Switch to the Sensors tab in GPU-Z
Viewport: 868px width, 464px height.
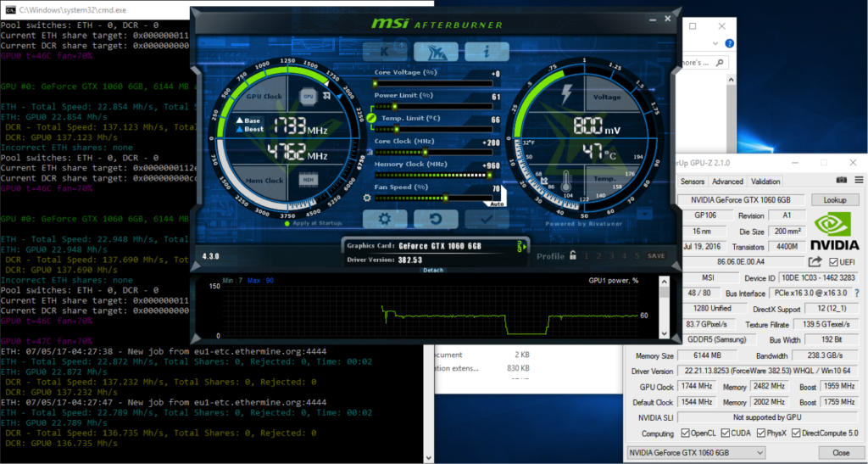(692, 181)
